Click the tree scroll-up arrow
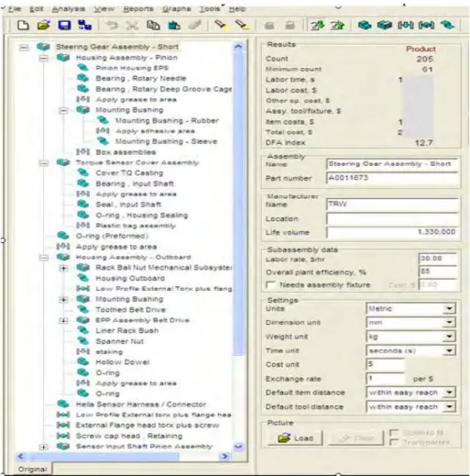The height and width of the screenshot is (476, 470). coord(238,47)
